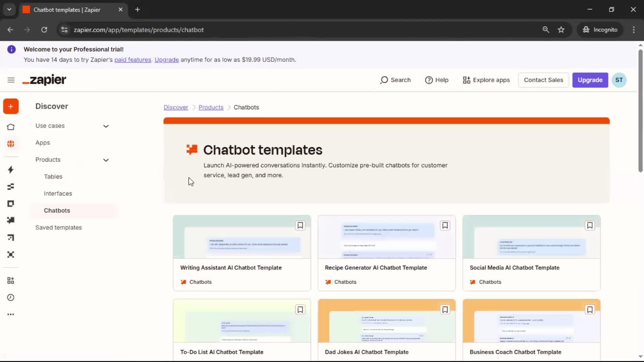This screenshot has width=644, height=362.
Task: Open the Apps grid icon in sidebar rail
Action: [11, 281]
